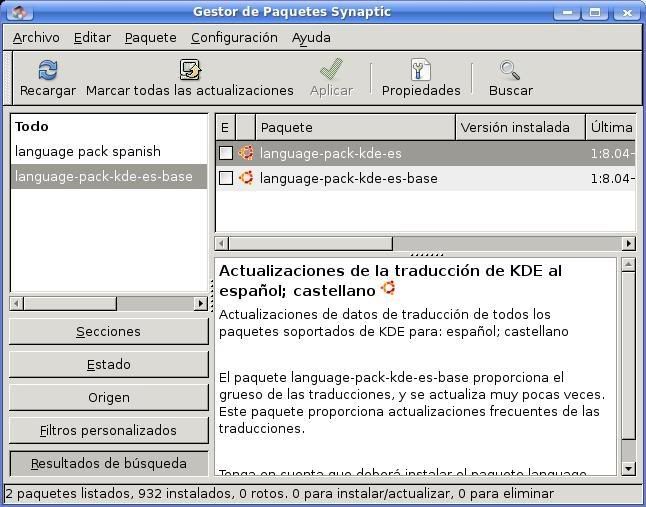The width and height of the screenshot is (646, 507).
Task: Click the left panel scroll-left arrow
Action: pyautogui.click(x=16, y=304)
